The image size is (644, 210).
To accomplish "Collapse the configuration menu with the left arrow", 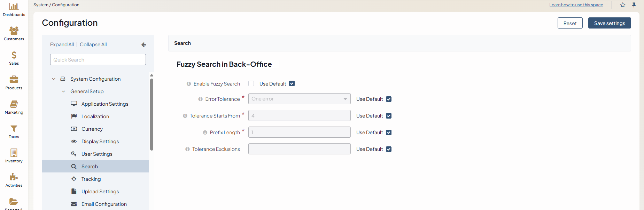I will pyautogui.click(x=143, y=45).
